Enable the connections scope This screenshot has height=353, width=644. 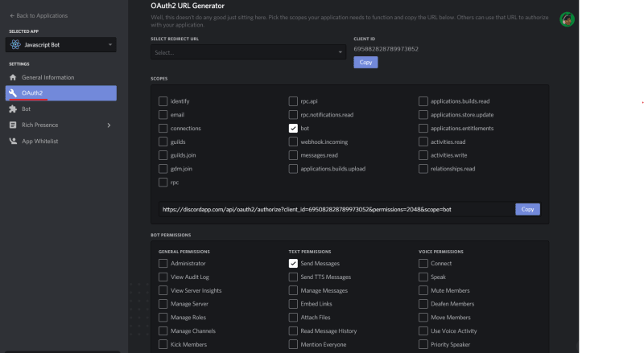(163, 128)
